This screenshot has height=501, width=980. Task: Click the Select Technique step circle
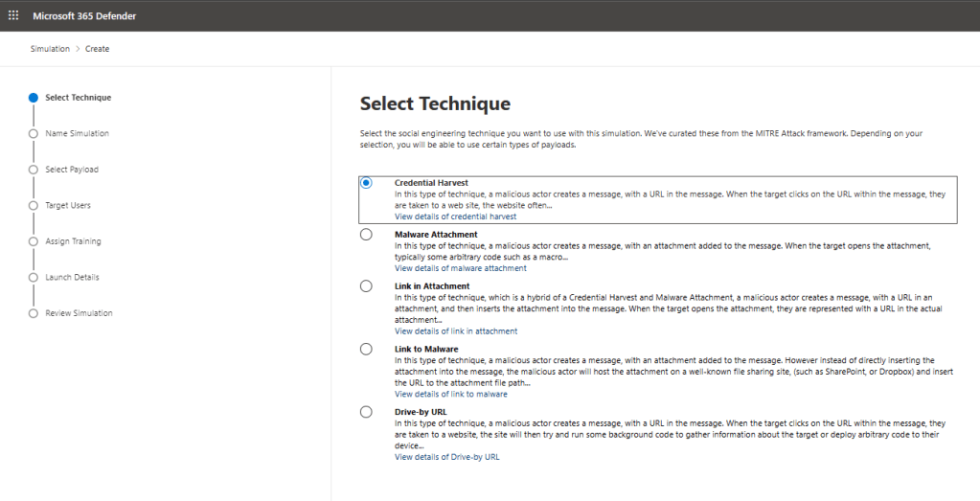click(x=34, y=98)
